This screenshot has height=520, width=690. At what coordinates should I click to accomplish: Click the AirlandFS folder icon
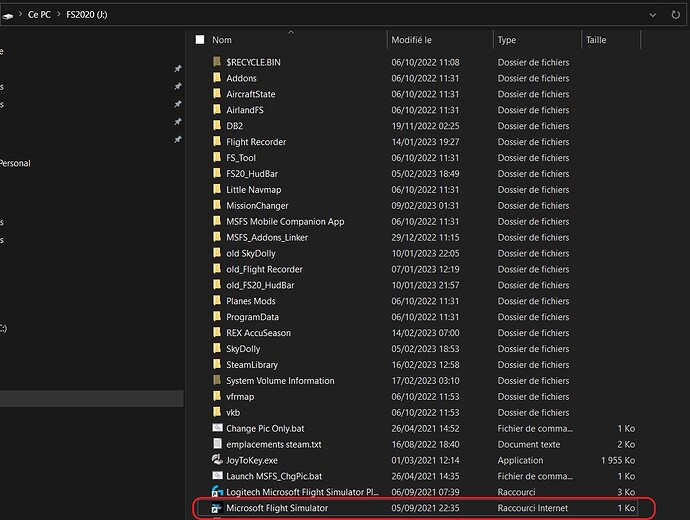click(217, 110)
